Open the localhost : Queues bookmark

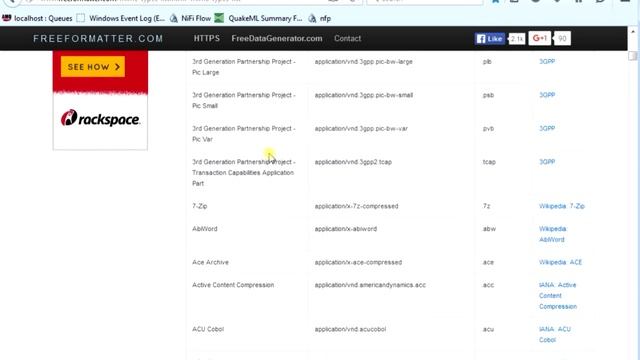37,18
